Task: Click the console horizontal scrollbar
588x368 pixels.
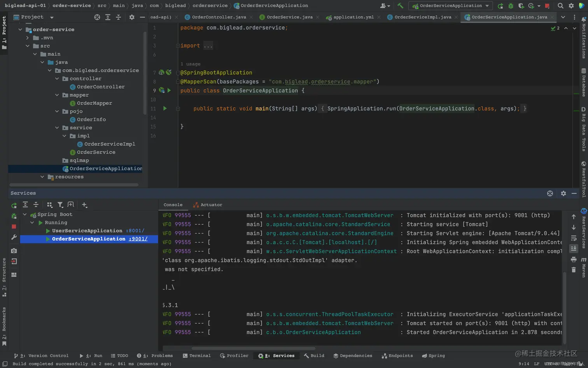Action: (253, 348)
